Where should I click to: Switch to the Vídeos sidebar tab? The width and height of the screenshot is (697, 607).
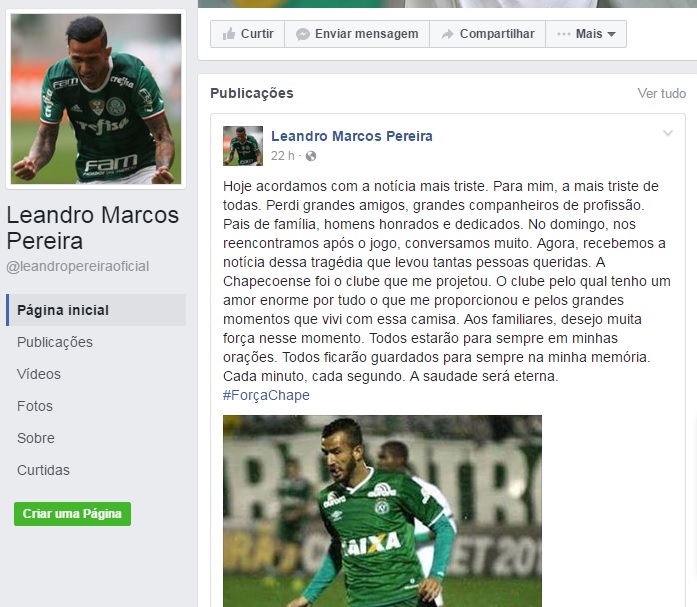tap(39, 374)
